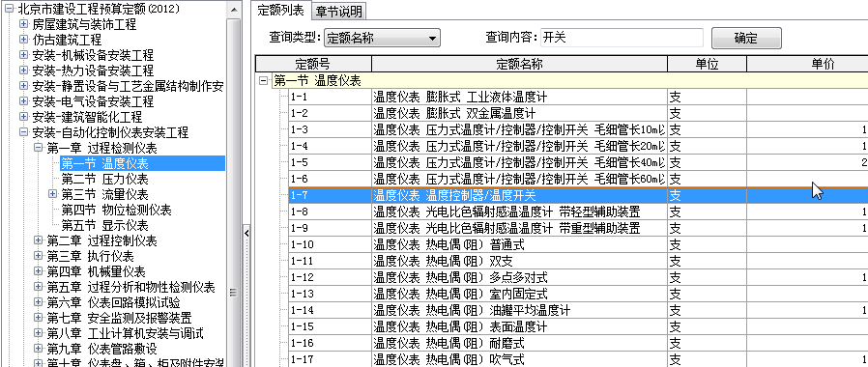Click tree panel scroll up arrow
The image size is (868, 367).
pyautogui.click(x=234, y=10)
